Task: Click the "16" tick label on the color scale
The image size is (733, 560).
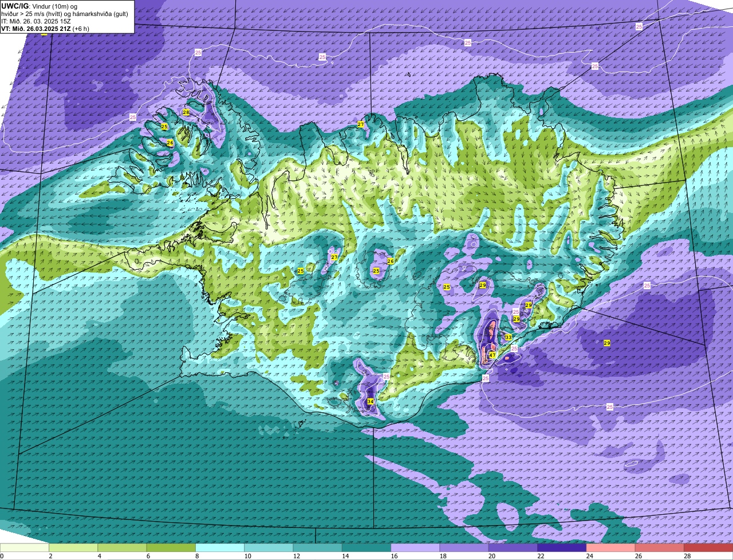Action: [x=394, y=556]
